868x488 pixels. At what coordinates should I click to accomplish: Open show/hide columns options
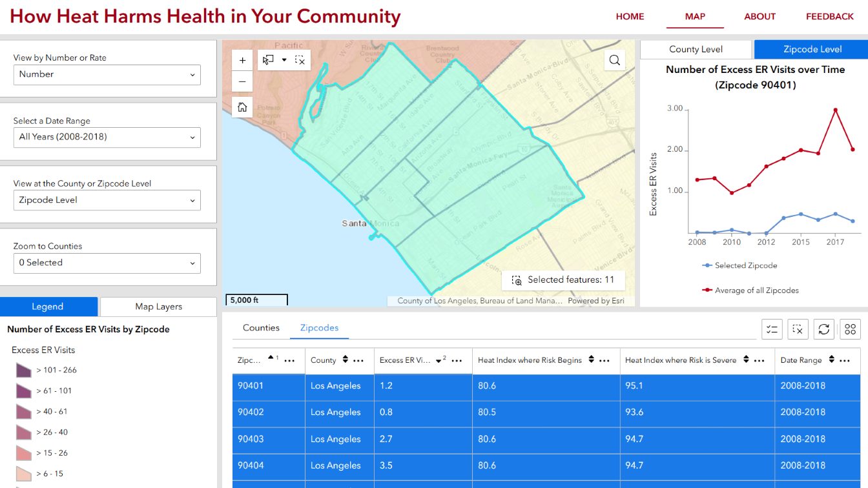coord(850,329)
